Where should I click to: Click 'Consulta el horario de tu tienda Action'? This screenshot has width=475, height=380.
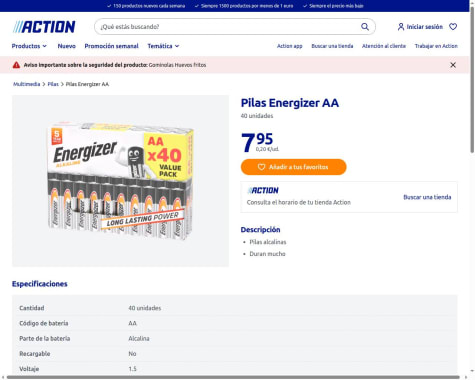(x=299, y=202)
